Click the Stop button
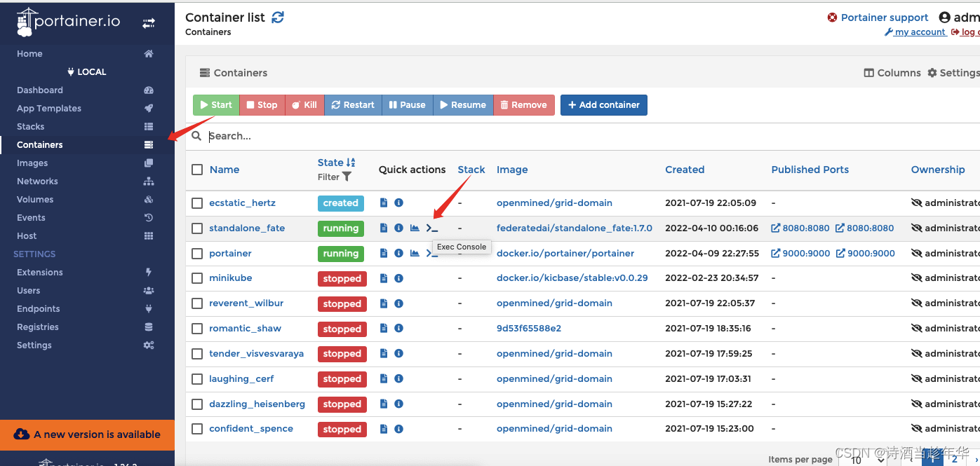Viewport: 980px width, 466px height. coord(262,105)
